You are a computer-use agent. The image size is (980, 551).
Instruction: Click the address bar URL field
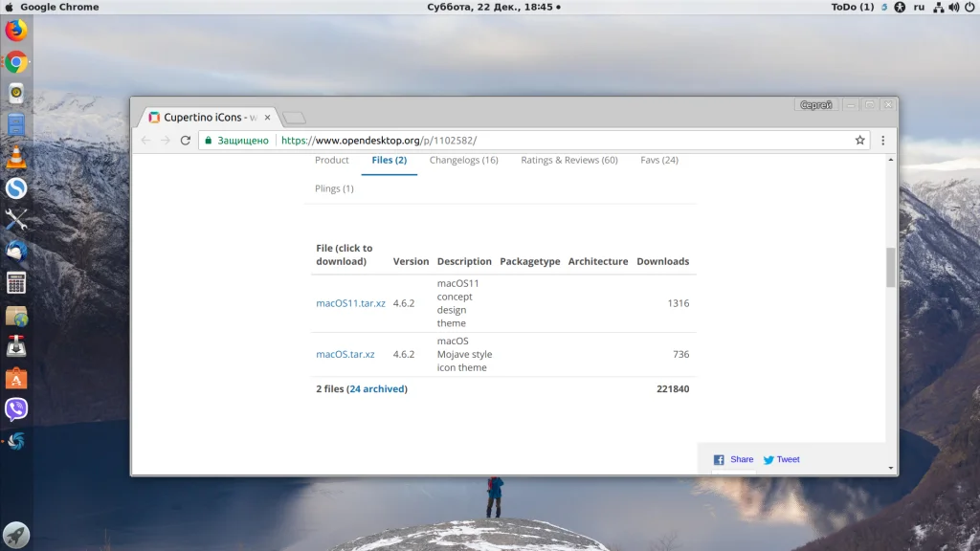point(563,141)
